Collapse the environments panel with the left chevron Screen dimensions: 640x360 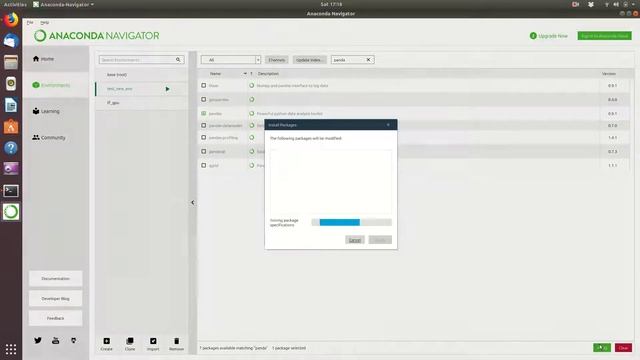[193, 202]
